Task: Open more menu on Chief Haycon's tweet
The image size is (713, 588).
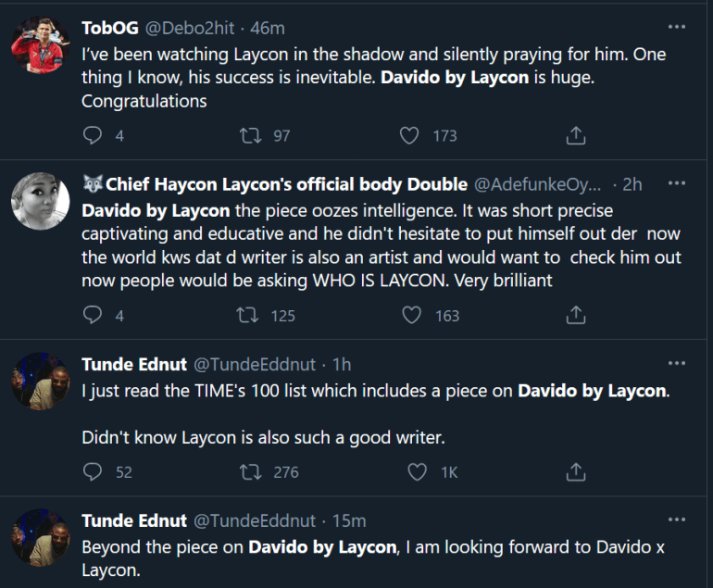Action: click(x=677, y=184)
